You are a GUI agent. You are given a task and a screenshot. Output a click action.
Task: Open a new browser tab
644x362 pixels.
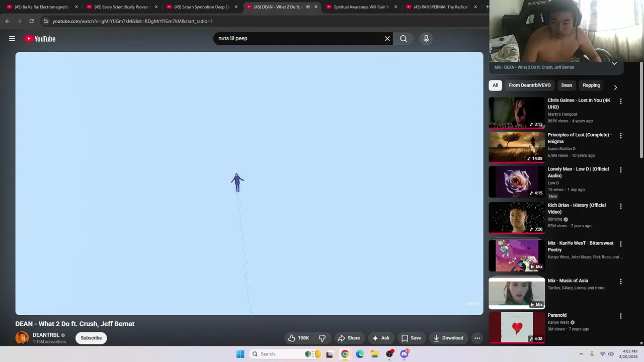pos(487,7)
